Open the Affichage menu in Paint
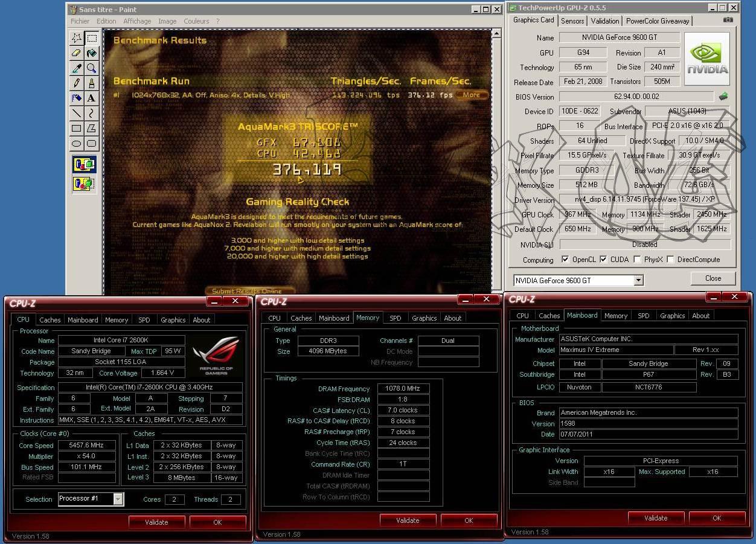The width and height of the screenshot is (756, 544). point(137,21)
